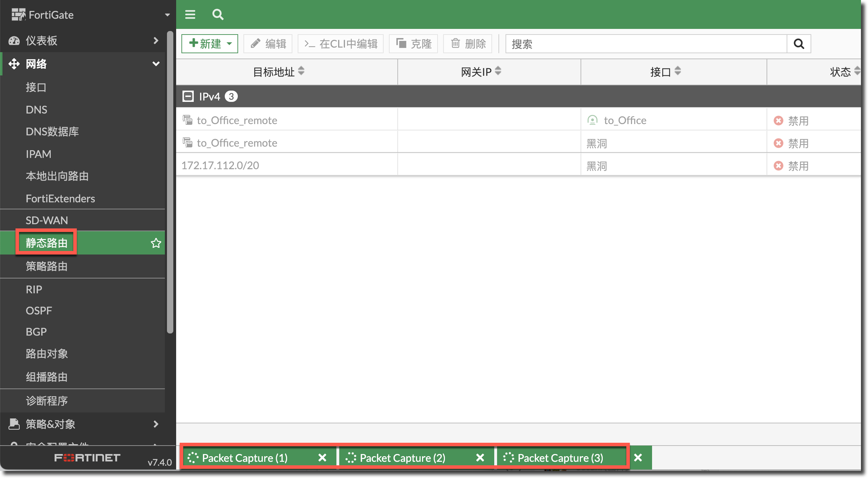The image size is (868, 478).
Task: Sort by 接口 column arrows
Action: [678, 71]
